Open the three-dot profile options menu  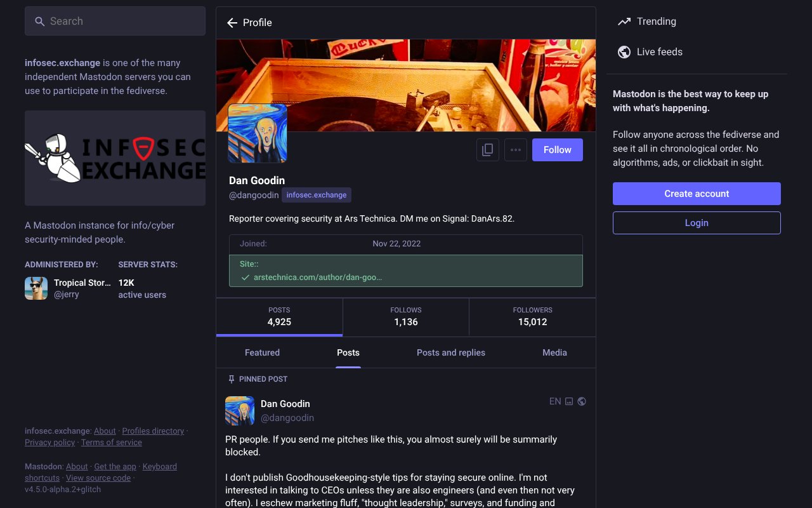tap(516, 150)
